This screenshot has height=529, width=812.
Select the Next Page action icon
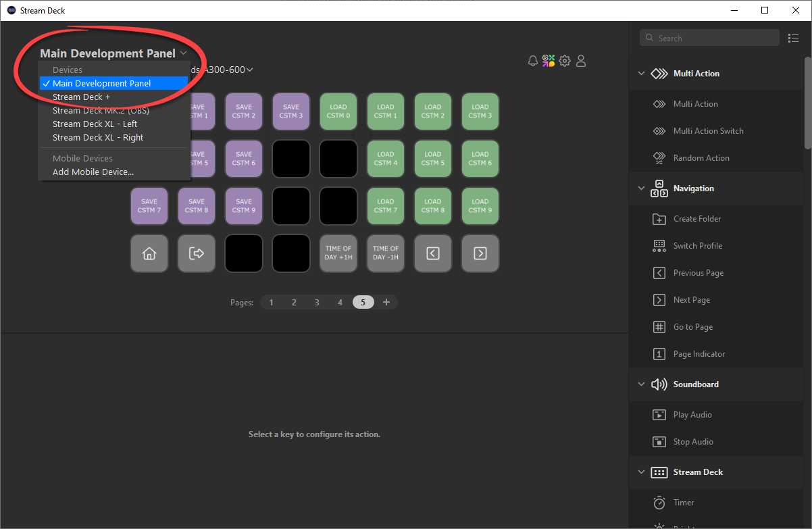click(x=659, y=300)
